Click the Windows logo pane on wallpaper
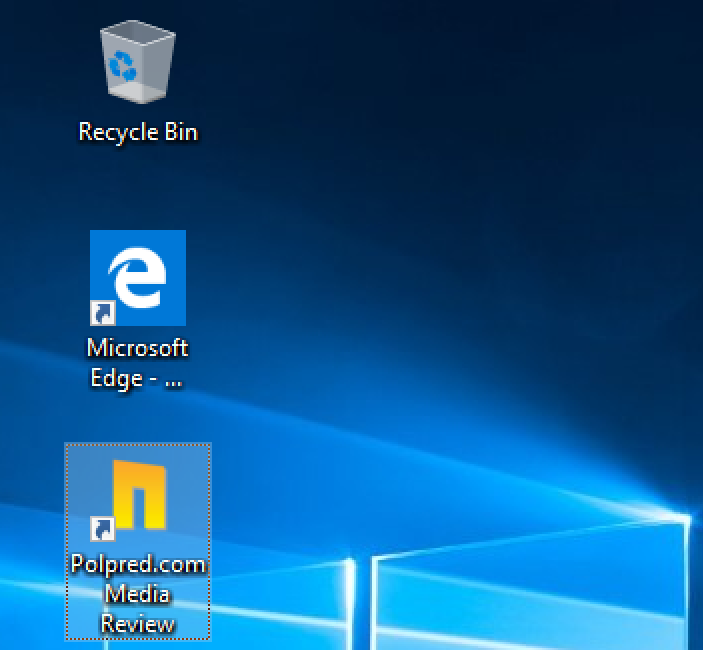Viewport: 703px width, 650px height. [530, 600]
